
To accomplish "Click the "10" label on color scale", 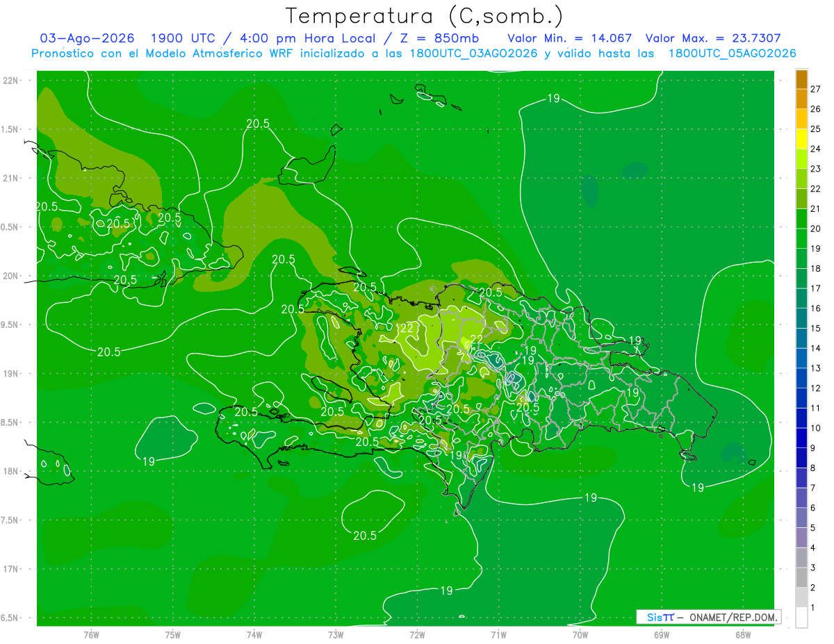I will 816,428.
